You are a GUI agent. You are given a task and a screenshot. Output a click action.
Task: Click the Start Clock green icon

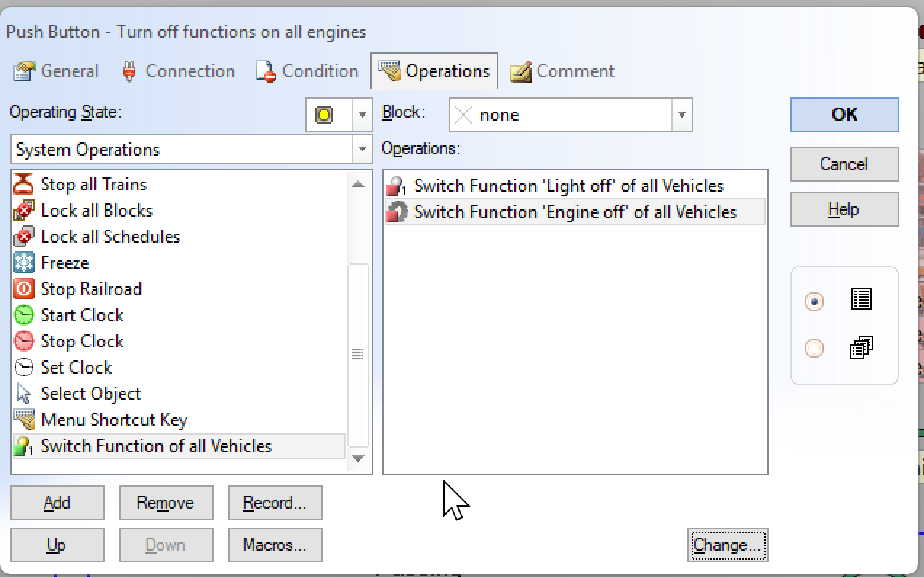point(24,315)
